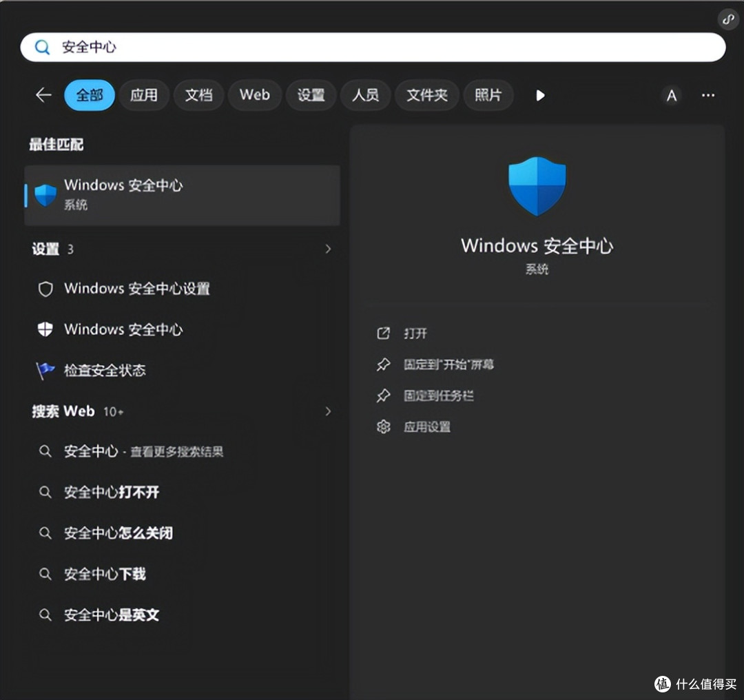Switch to the 应用 filter tab
Screen dimensions: 744x700
click(144, 95)
